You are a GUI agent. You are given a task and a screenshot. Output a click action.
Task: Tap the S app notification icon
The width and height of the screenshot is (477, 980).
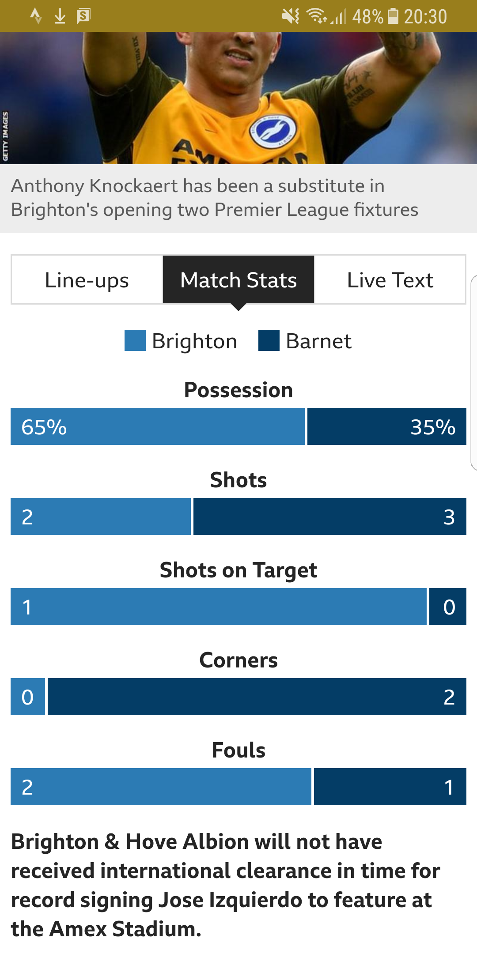(83, 16)
